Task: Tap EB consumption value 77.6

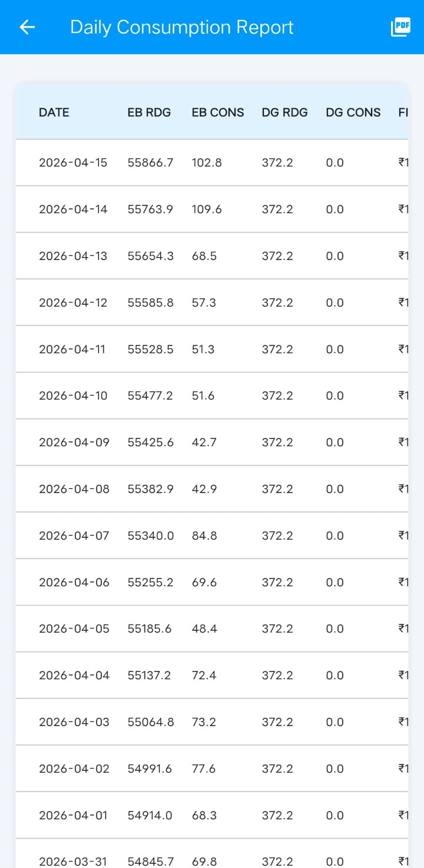Action: coord(204,769)
